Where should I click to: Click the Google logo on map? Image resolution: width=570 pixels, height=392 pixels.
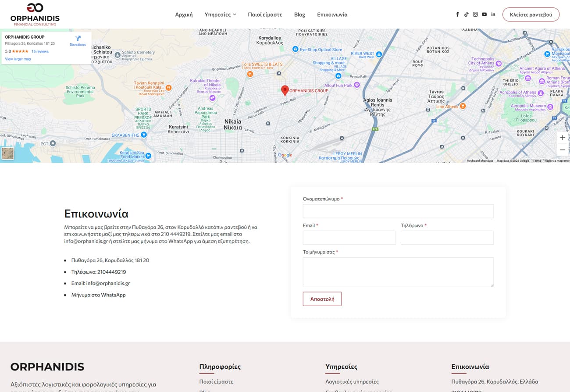pos(285,155)
